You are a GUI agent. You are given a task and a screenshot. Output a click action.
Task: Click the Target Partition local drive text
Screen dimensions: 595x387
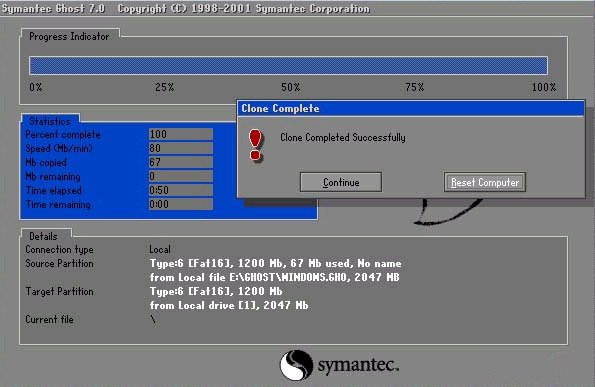229,305
